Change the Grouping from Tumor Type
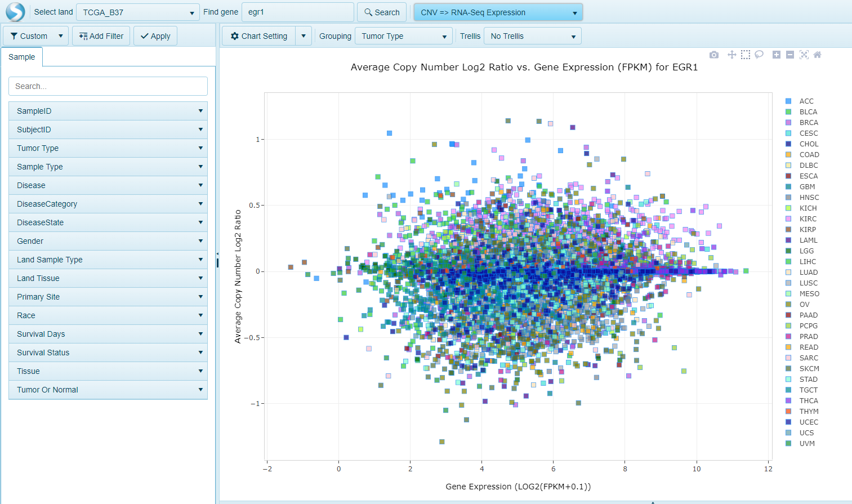The height and width of the screenshot is (504, 852). coord(403,35)
